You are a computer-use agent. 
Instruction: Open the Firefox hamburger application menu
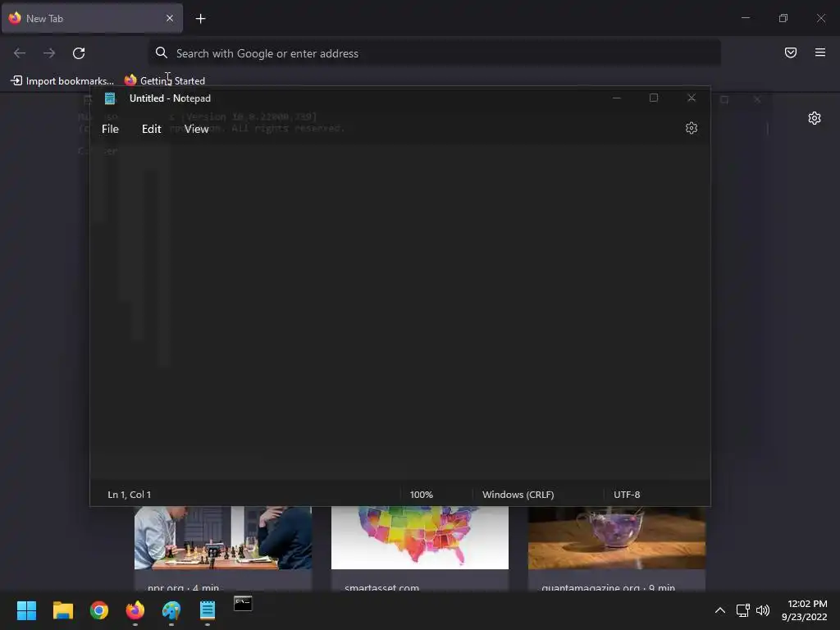point(819,52)
